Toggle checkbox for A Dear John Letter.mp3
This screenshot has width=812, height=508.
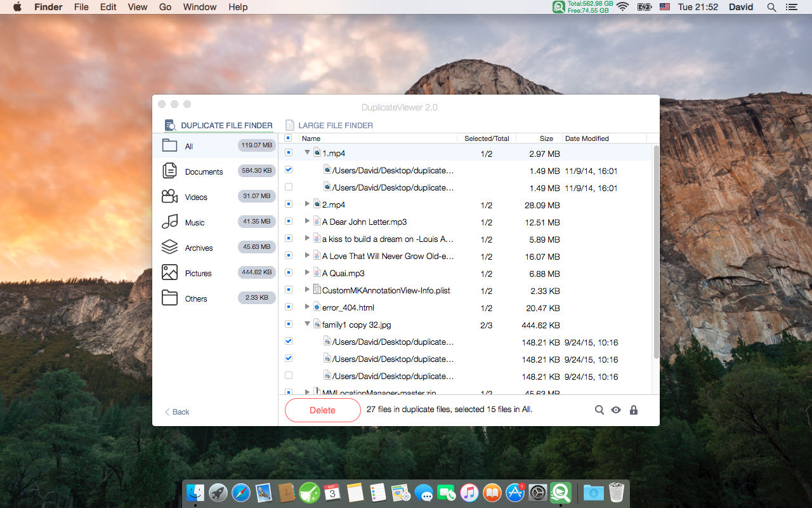(x=289, y=221)
